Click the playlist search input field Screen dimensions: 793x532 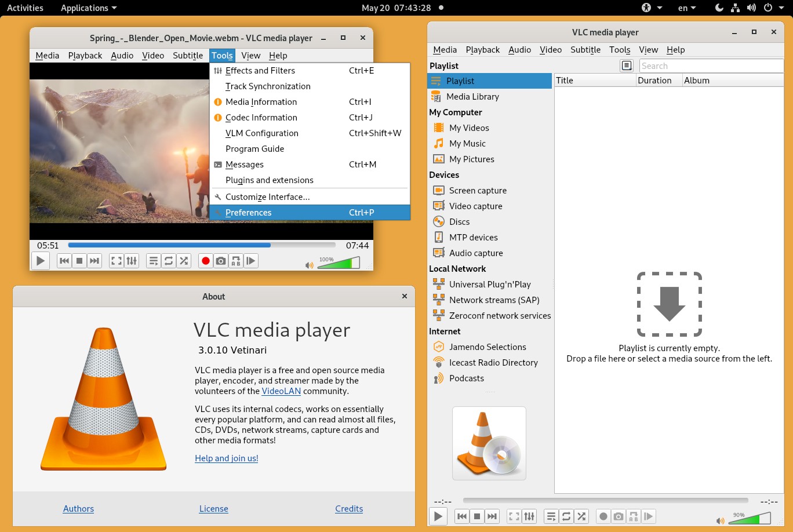711,65
